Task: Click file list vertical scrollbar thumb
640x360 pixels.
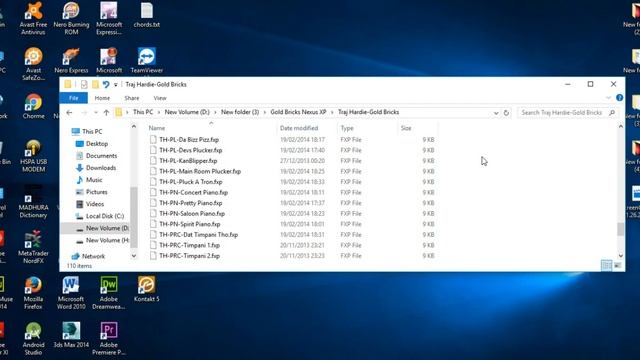Action: point(620,229)
